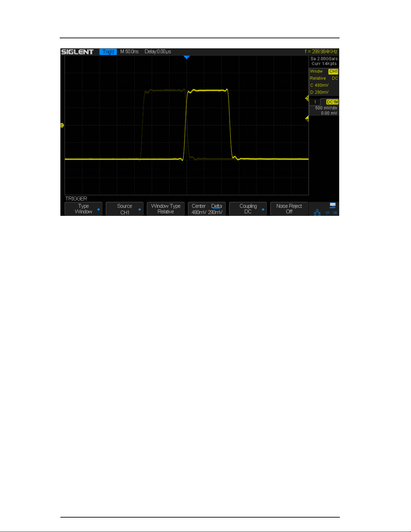Click the D 290mV delta value
The width and height of the screenshot is (411, 532).
coord(319,92)
